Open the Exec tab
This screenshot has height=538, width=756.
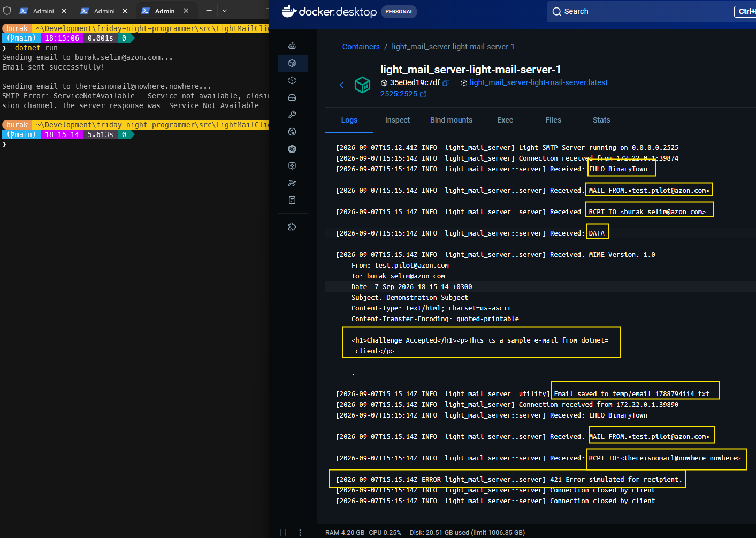pos(505,120)
